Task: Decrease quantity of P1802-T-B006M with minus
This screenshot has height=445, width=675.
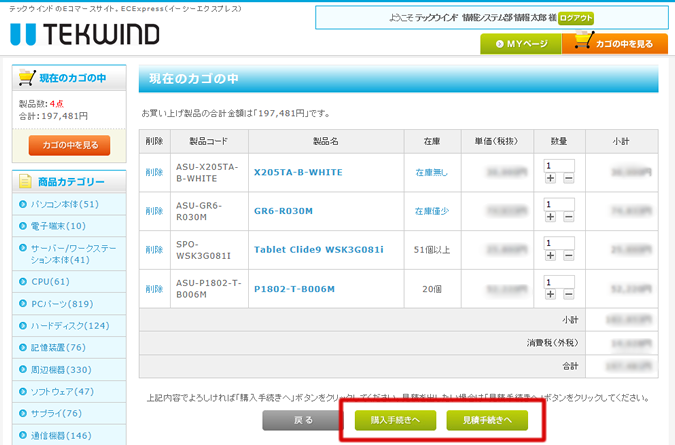Action: (568, 294)
